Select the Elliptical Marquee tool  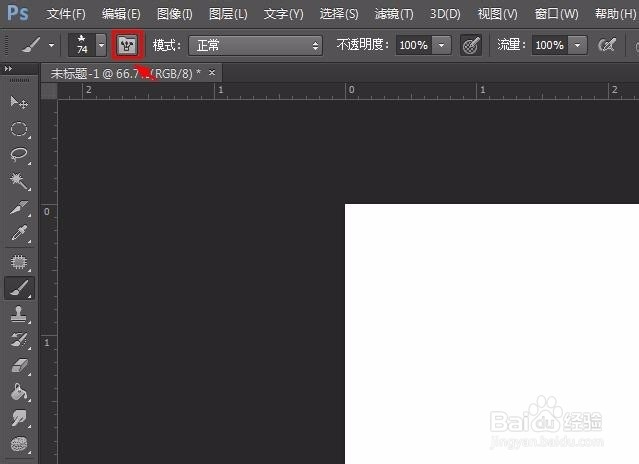19,129
